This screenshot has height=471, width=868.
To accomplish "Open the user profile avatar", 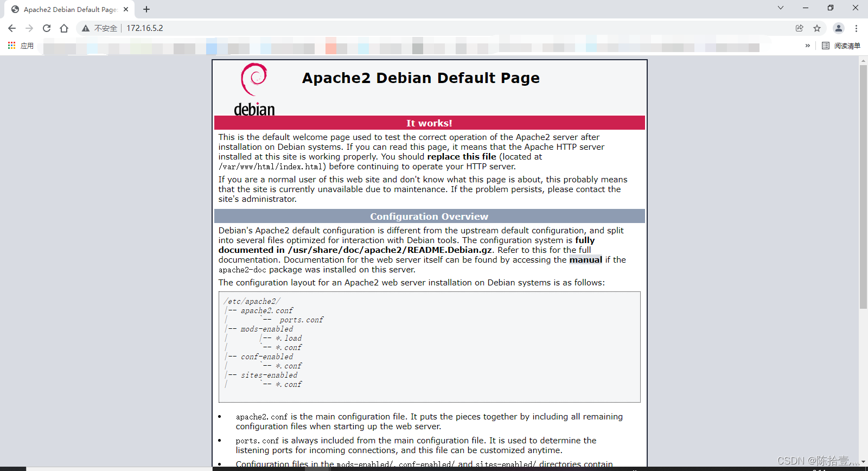I will point(839,28).
